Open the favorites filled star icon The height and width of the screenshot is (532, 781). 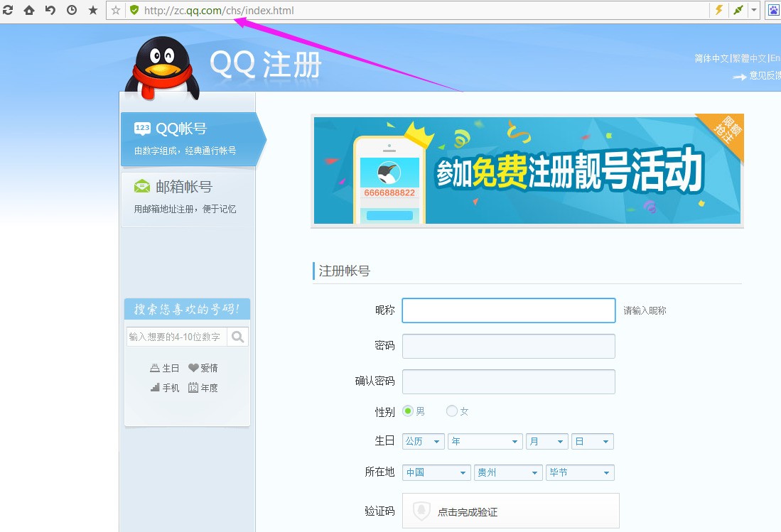pyautogui.click(x=93, y=10)
